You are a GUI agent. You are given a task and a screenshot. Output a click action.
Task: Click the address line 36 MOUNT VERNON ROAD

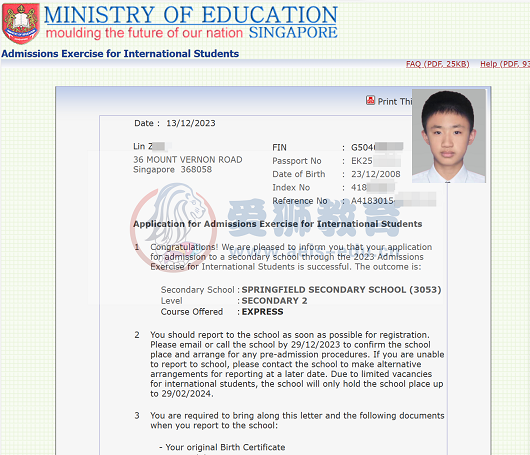point(188,160)
